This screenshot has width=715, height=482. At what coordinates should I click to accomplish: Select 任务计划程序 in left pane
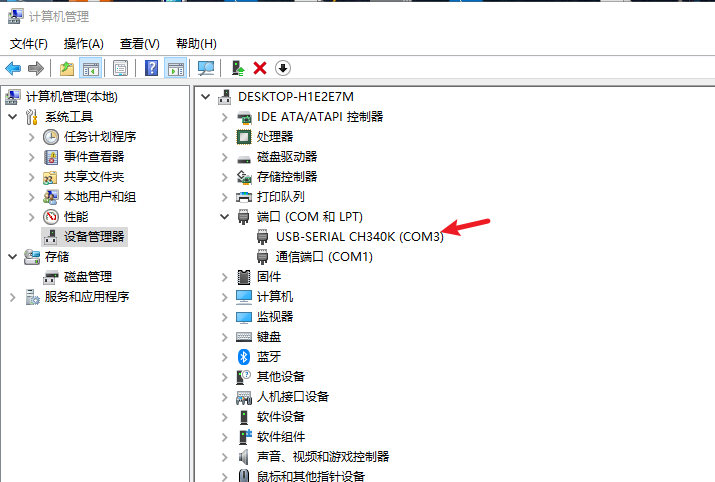[100, 137]
